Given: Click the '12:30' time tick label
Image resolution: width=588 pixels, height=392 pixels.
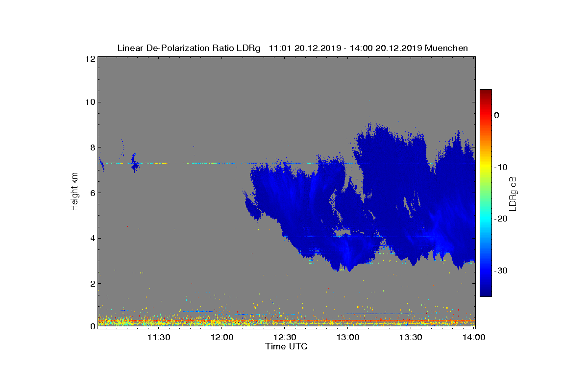Looking at the screenshot, I should 285,337.
